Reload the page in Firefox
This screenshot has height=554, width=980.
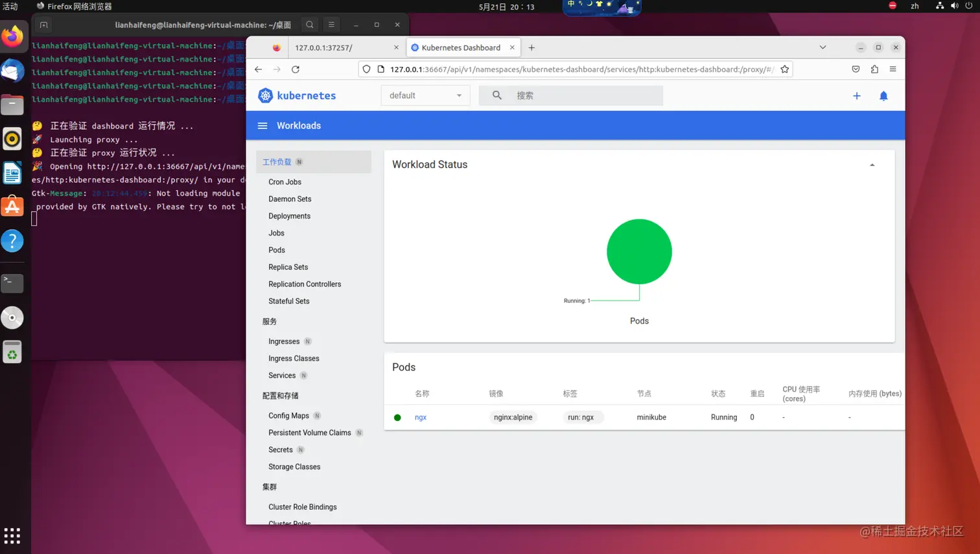[x=296, y=69]
